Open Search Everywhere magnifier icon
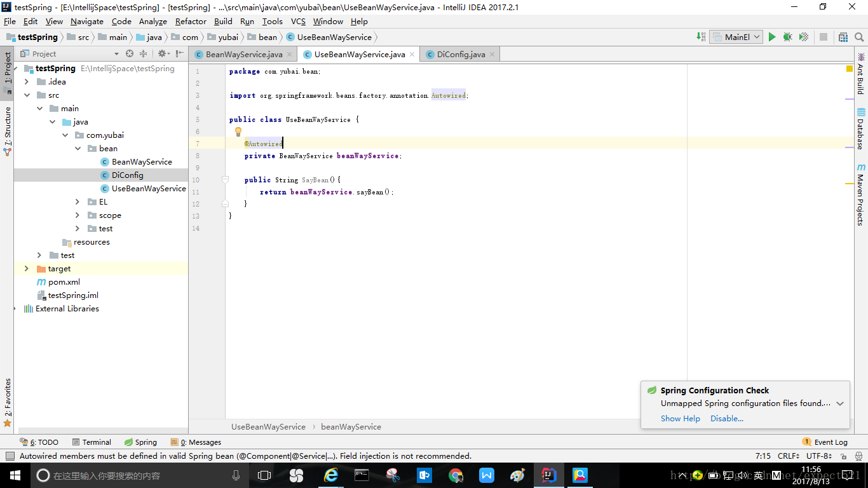 pyautogui.click(x=860, y=37)
